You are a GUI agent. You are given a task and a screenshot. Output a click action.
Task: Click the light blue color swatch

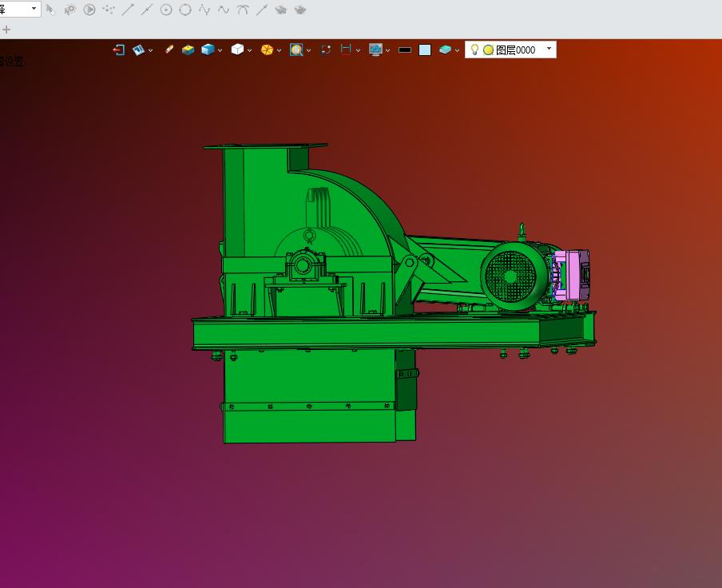tap(425, 50)
